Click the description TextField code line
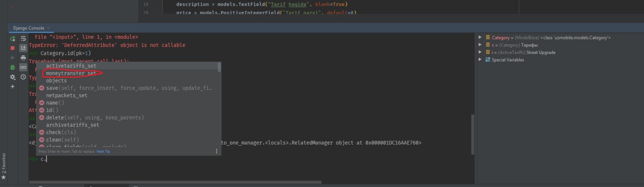The width and height of the screenshot is (644, 187). [x=262, y=4]
